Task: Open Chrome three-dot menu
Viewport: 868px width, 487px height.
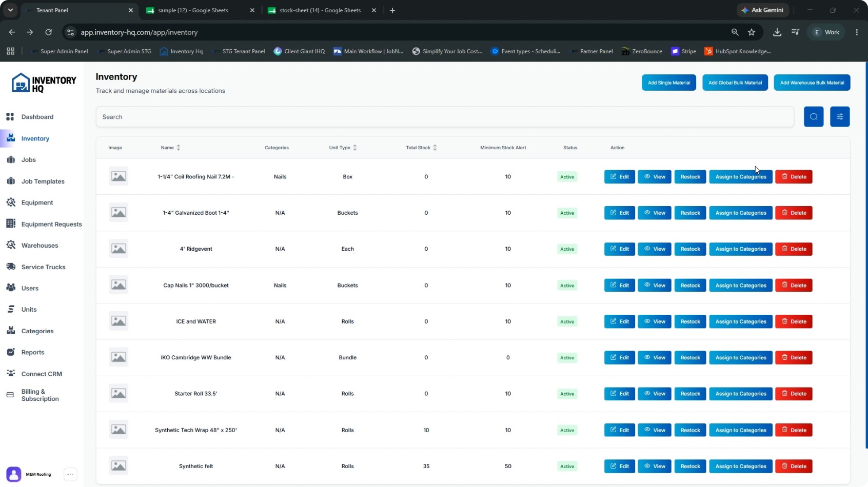Action: point(857,32)
